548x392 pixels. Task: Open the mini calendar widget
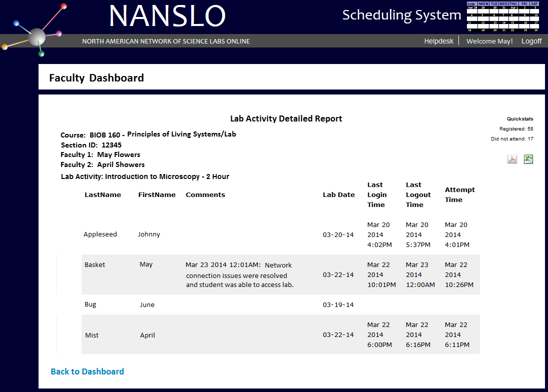(502, 17)
